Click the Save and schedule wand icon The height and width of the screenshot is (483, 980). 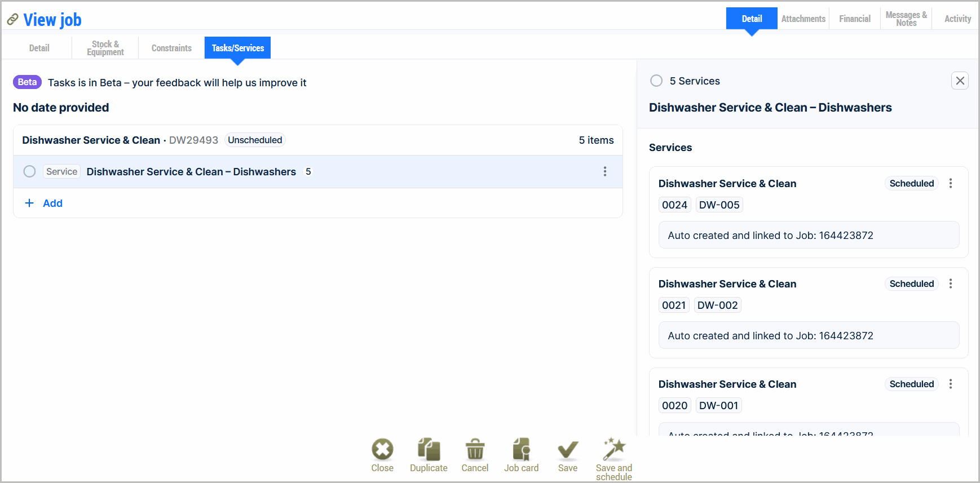coord(614,449)
